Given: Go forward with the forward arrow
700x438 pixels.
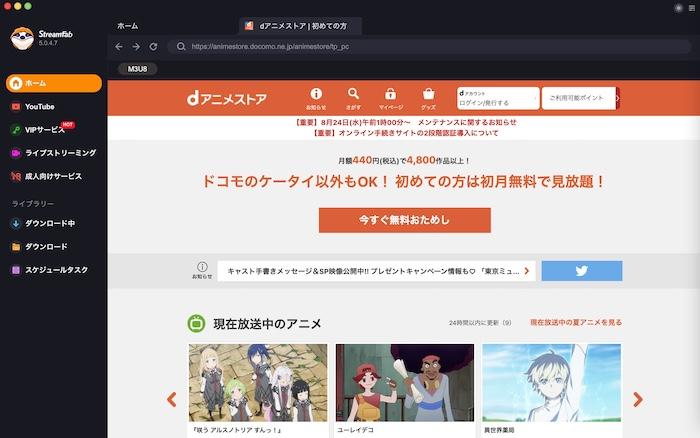Looking at the screenshot, I should click(136, 46).
